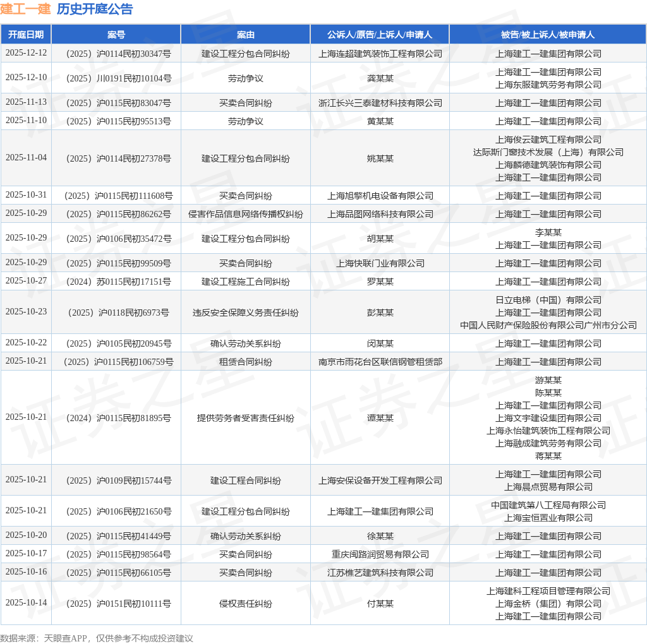647x644 pixels.
Task: Click defendant 达际斯门窗技术发展（上海）有限公司
Action: (x=548, y=152)
